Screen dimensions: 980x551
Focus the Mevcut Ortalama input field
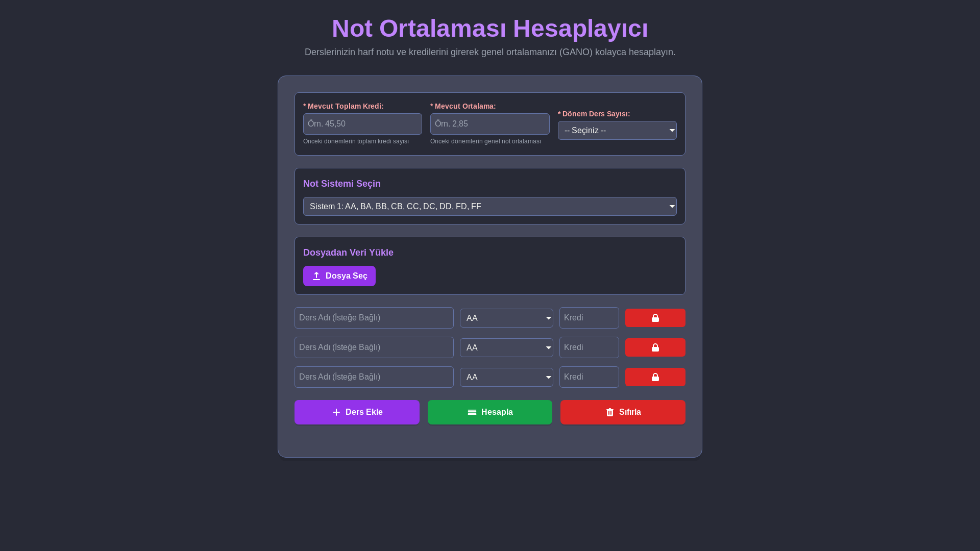[490, 124]
